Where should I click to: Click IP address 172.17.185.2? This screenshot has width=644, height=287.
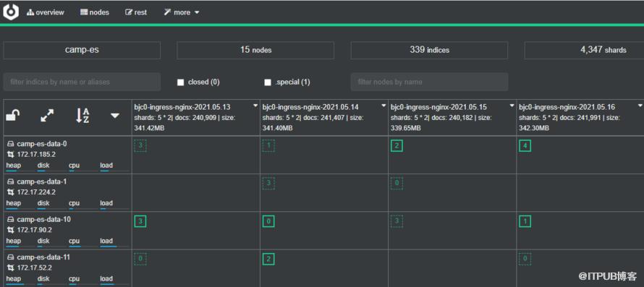click(36, 155)
